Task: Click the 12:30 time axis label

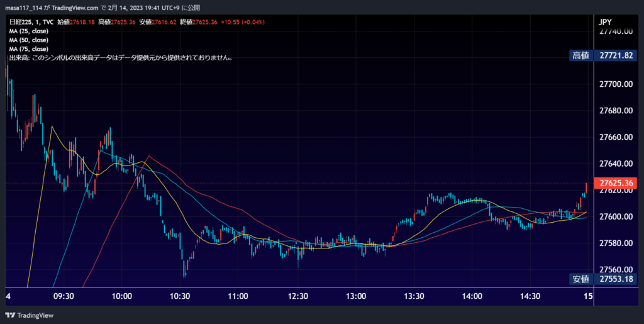Action: (x=297, y=296)
